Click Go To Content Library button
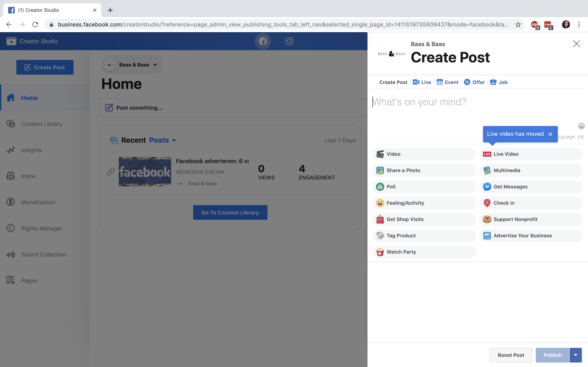588x367 pixels. (230, 212)
